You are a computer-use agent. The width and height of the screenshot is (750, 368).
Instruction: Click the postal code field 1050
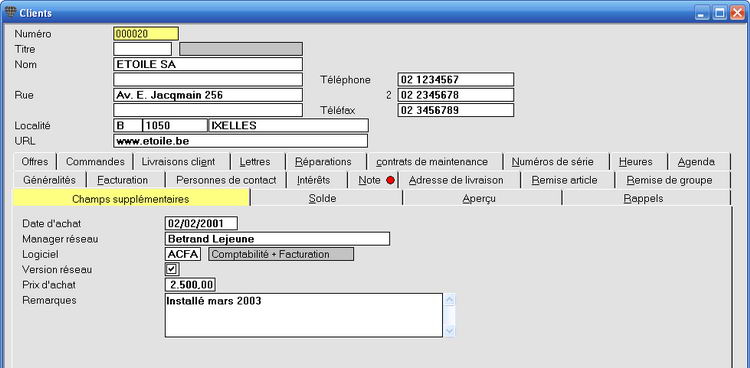(x=175, y=125)
